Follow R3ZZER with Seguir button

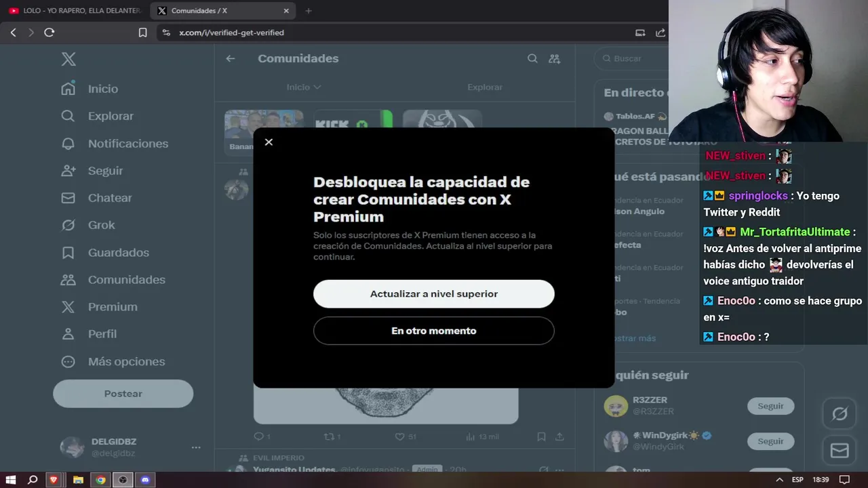tap(770, 406)
